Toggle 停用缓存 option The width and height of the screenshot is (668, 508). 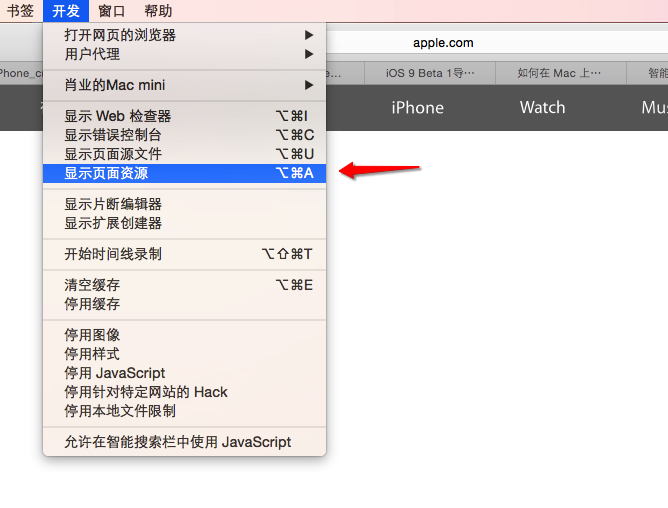(184, 304)
